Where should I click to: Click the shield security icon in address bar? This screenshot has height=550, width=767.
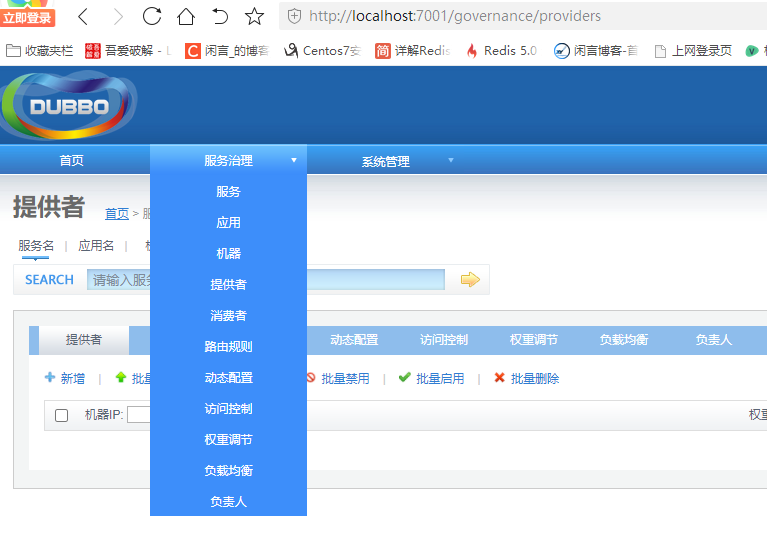click(x=294, y=17)
